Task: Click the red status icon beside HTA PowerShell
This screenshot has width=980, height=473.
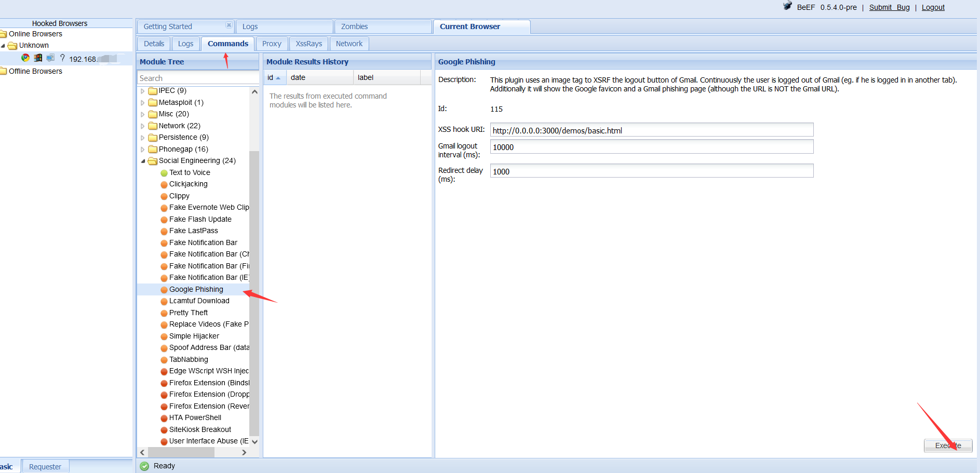Action: pos(164,418)
